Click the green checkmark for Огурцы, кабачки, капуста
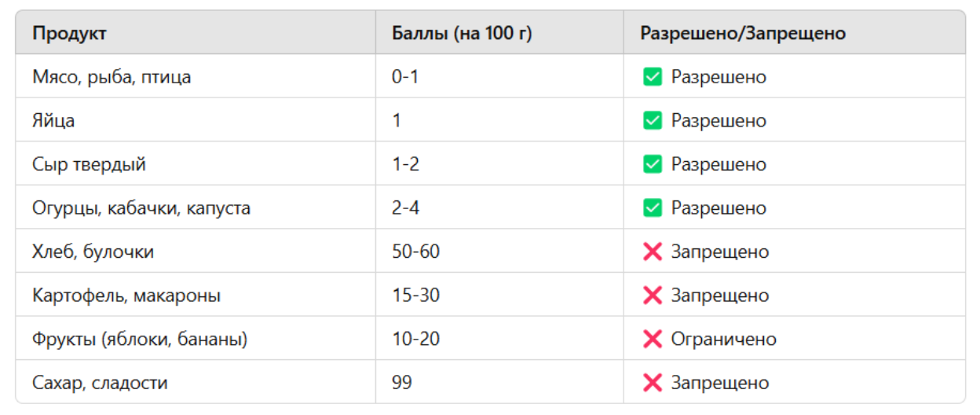This screenshot has height=415, width=980. [652, 208]
